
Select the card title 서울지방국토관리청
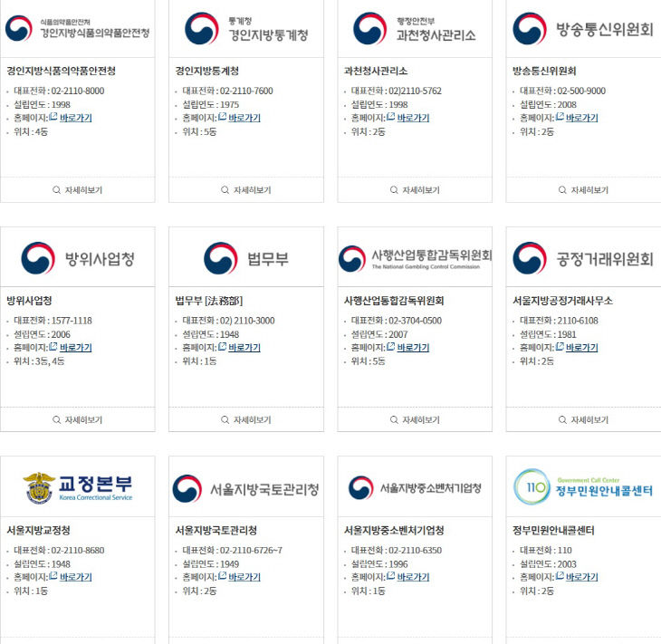216,530
